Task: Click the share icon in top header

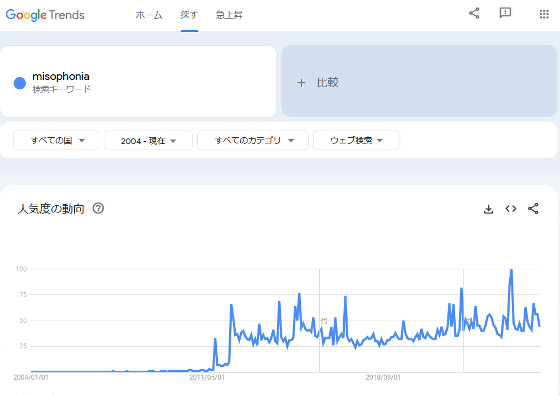Action: 474,14
